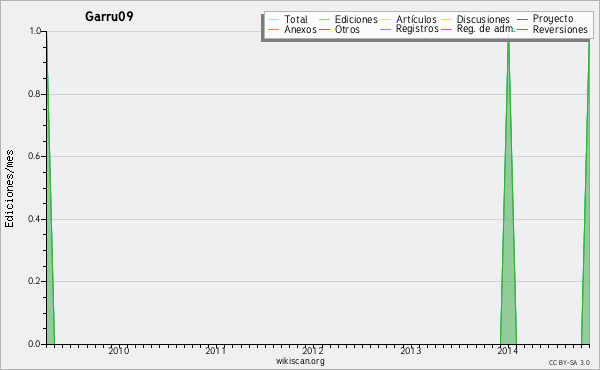Click the 2010 x-axis label
Viewport: 600px width, 370px height.
tap(119, 350)
